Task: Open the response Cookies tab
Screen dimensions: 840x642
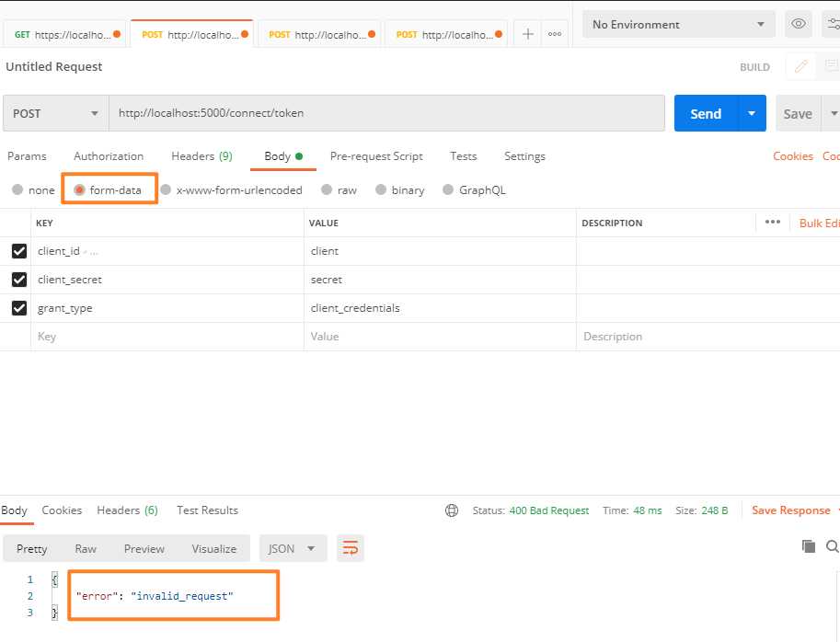Action: (62, 510)
